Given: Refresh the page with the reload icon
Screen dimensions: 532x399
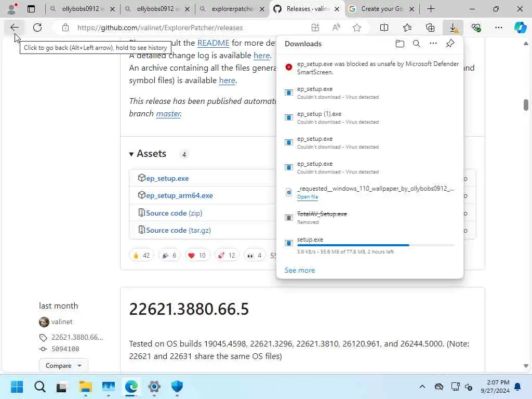Looking at the screenshot, I should click(x=37, y=28).
